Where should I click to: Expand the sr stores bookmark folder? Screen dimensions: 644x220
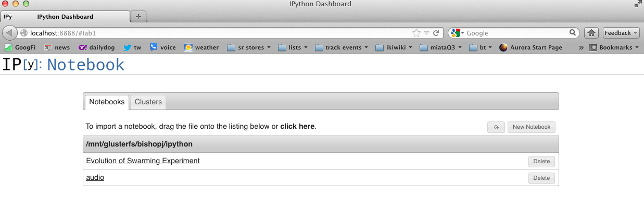[x=249, y=47]
